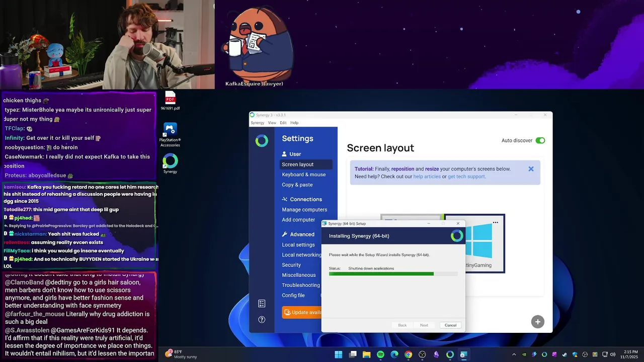Go to Security settings
This screenshot has height=362, width=644.
pyautogui.click(x=291, y=265)
